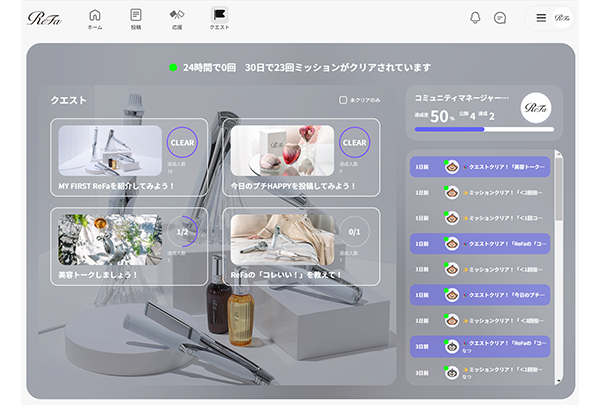The width and height of the screenshot is (600, 405).
Task: Open 1日前 row クエストクリア！「ReFaの「コ
Action: [x=480, y=243]
